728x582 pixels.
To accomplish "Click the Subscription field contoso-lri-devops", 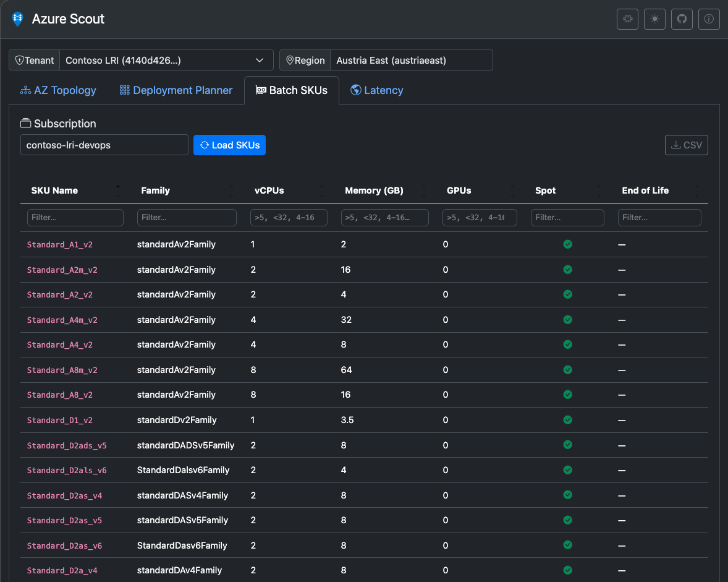I will click(104, 145).
